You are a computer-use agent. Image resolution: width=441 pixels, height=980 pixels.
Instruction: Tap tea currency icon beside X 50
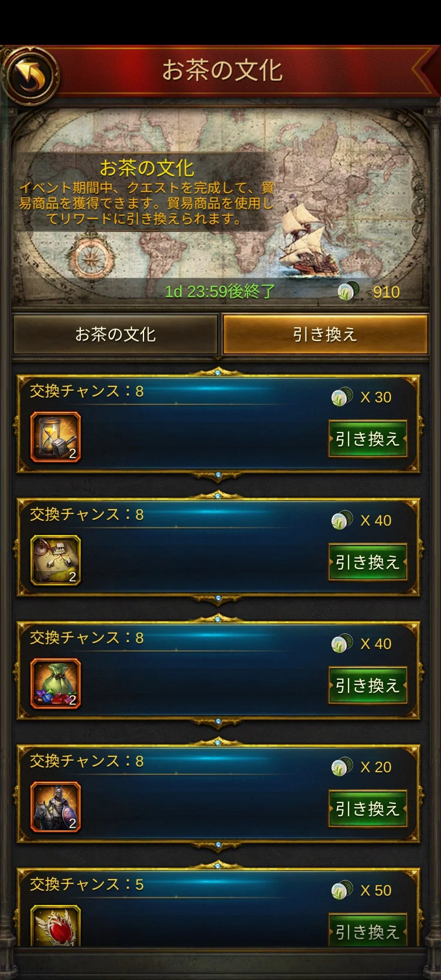342,890
